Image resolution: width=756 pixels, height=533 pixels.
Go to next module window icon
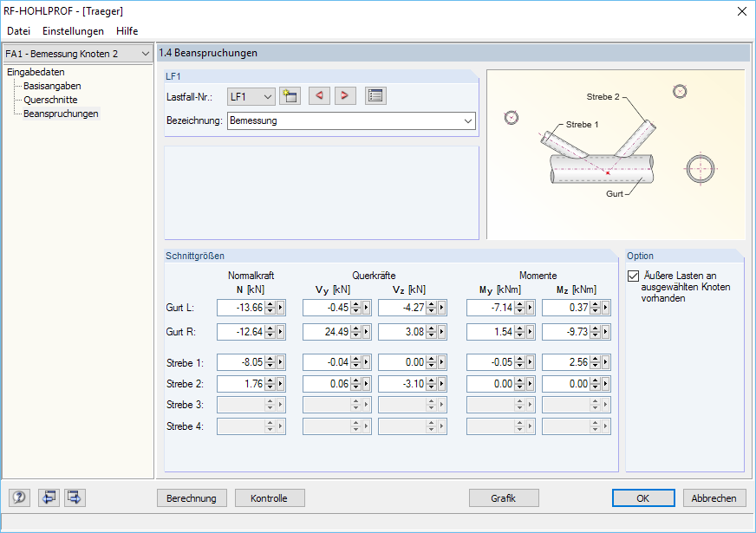coord(75,497)
